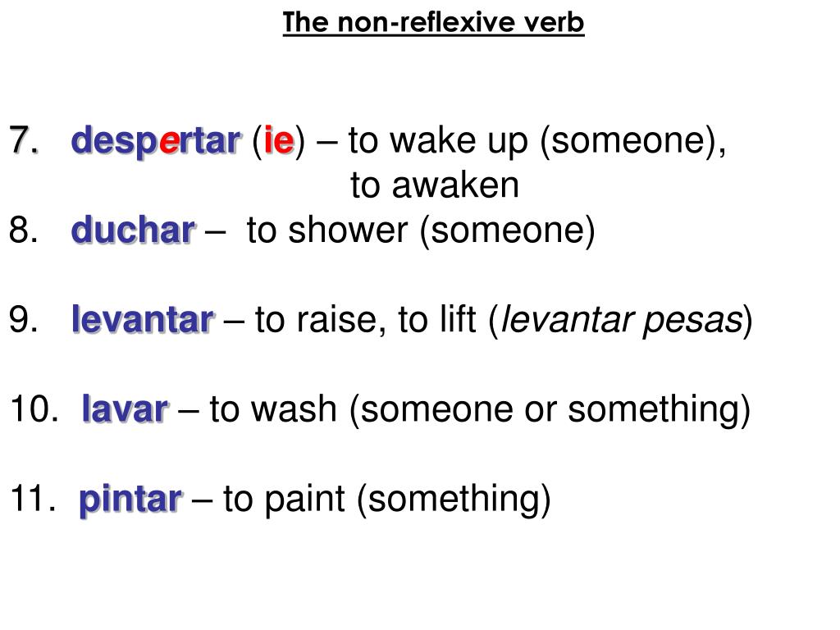Click the definition 'to wash (someone or something)'

(x=480, y=410)
